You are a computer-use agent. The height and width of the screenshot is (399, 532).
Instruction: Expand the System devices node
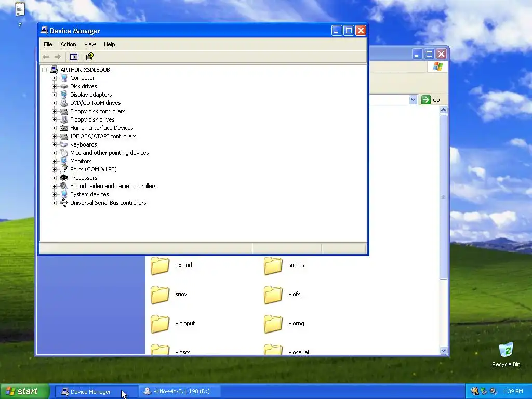tap(54, 194)
